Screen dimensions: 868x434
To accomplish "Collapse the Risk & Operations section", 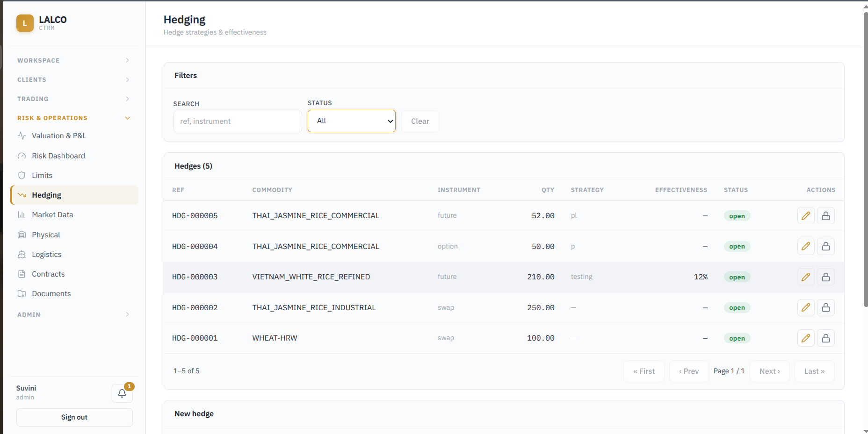I will coord(74,118).
